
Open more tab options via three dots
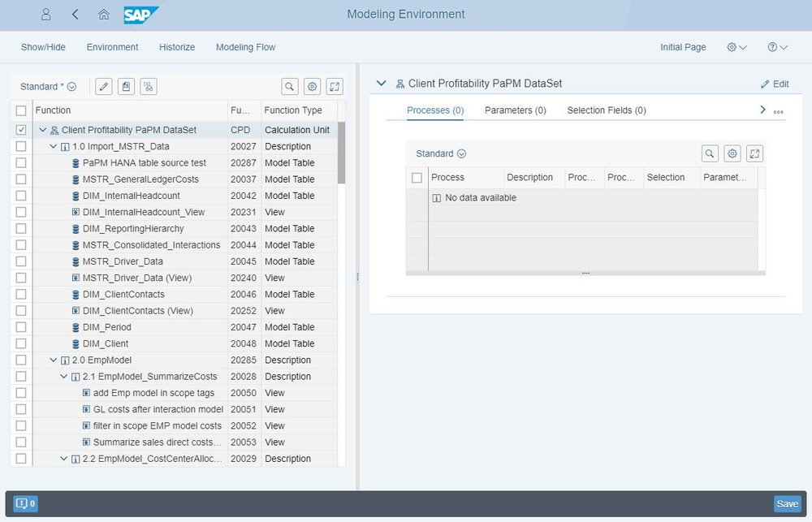(x=779, y=112)
